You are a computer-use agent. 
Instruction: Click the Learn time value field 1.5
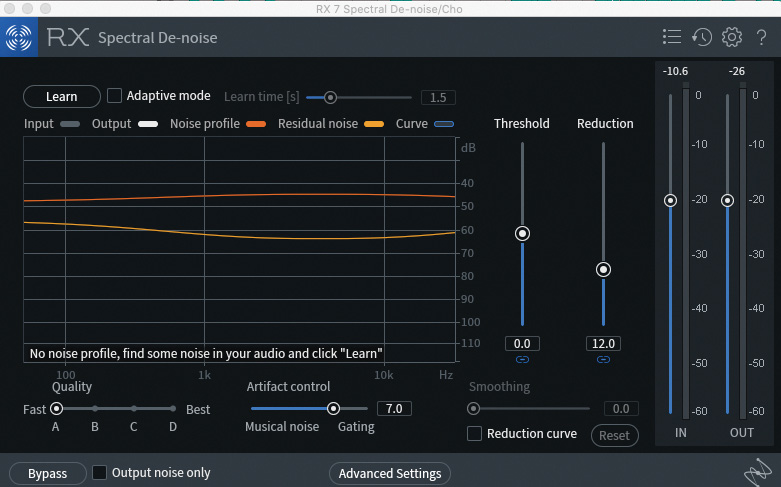click(x=438, y=98)
